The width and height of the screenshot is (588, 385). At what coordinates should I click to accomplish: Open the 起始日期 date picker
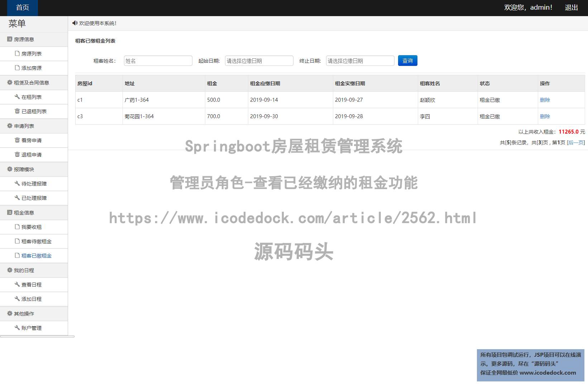click(259, 61)
